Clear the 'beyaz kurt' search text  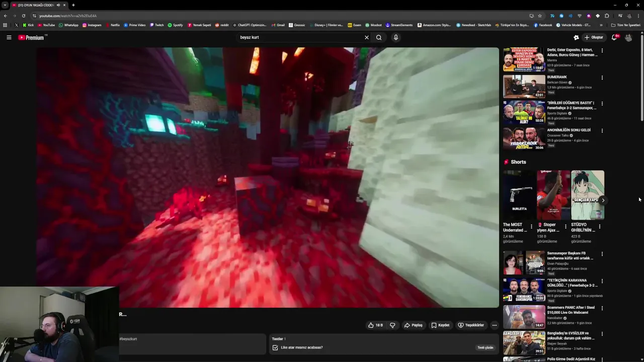[x=366, y=37]
